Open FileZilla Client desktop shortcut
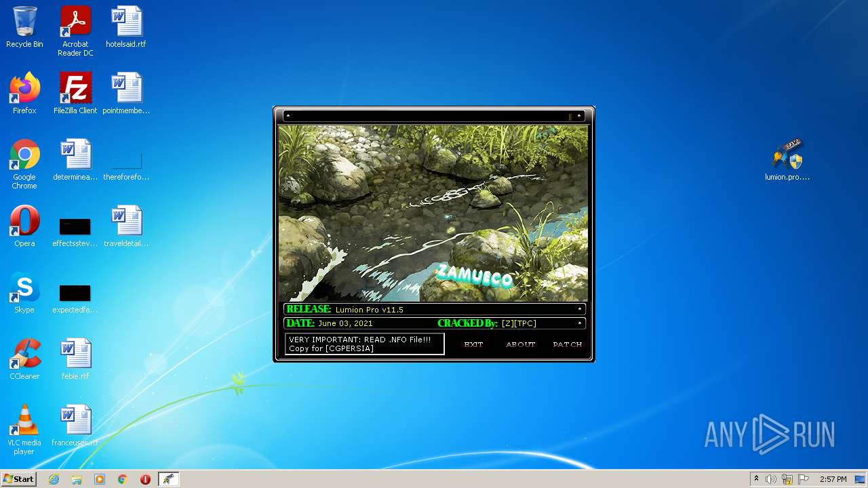868x488 pixels. (x=75, y=94)
